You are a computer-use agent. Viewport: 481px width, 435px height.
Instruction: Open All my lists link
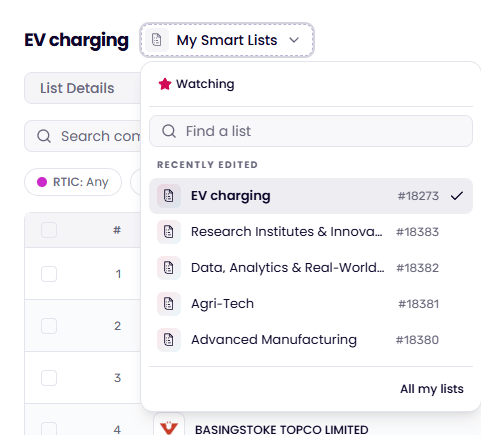tap(432, 389)
